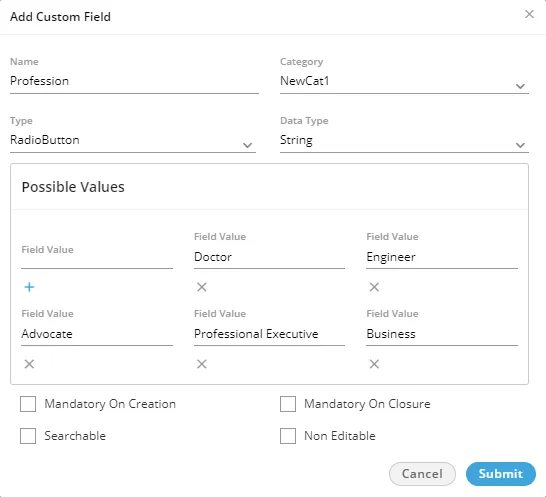Open the Category dropdown showing NewCat1

[x=404, y=83]
